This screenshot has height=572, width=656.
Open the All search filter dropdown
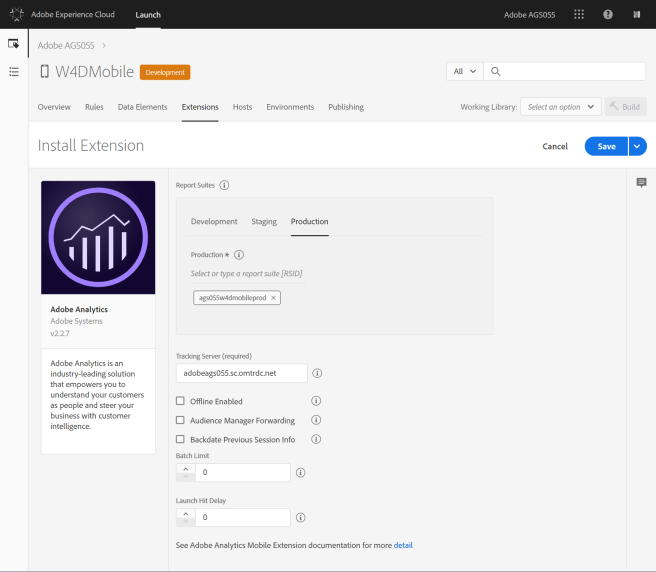pos(465,71)
